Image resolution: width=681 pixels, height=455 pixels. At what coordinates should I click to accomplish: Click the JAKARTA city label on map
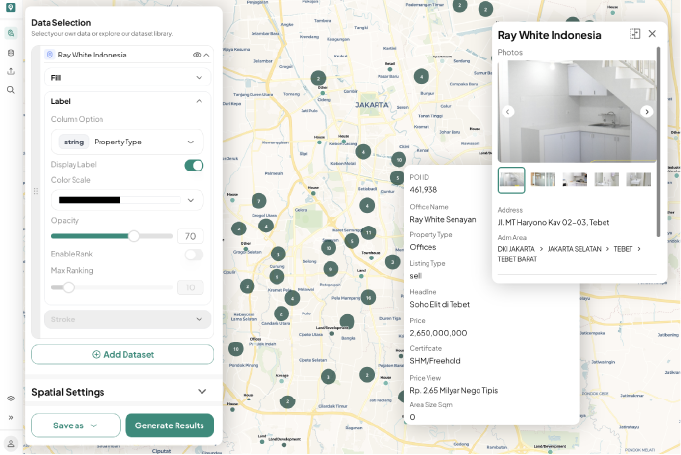click(371, 105)
